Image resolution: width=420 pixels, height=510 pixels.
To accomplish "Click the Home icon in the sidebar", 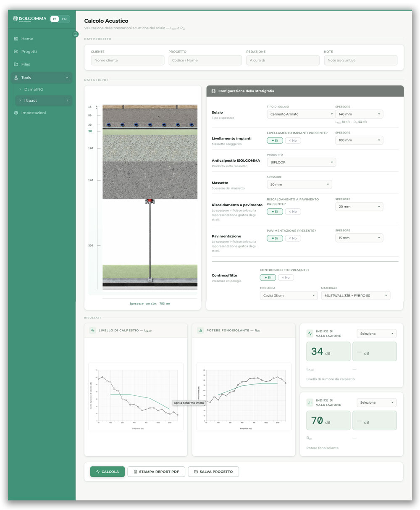I will coord(16,39).
